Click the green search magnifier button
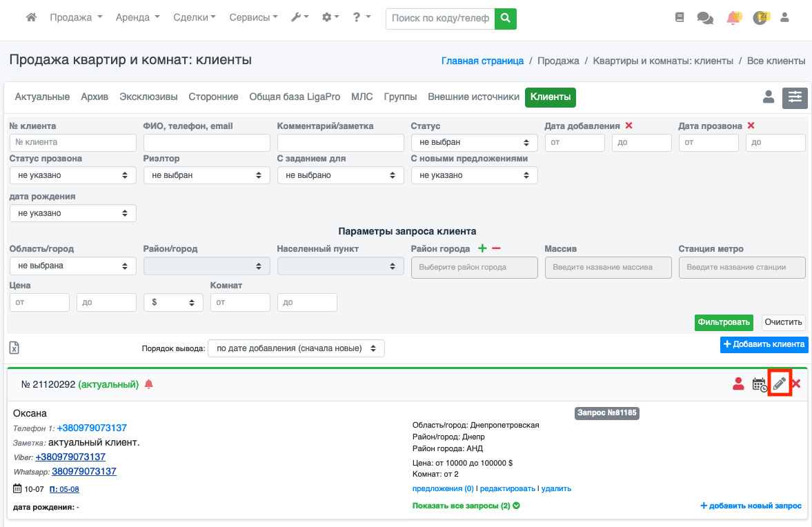 click(506, 18)
